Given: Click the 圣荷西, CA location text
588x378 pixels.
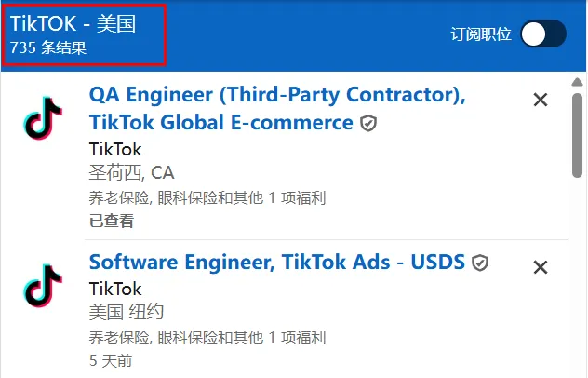Looking at the screenshot, I should pos(131,173).
